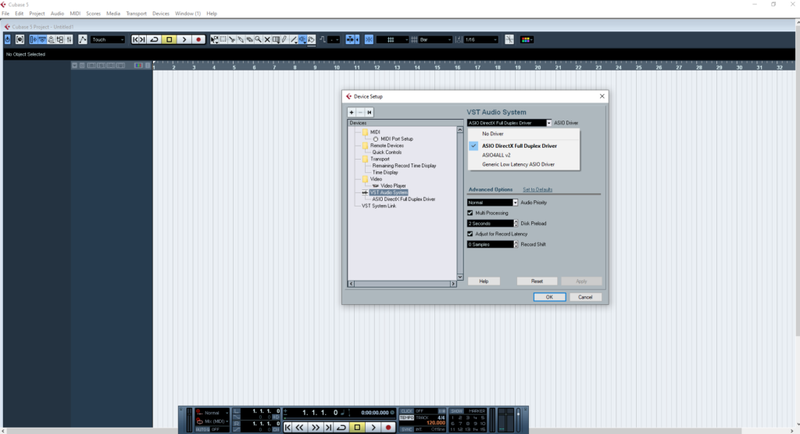Click the device list reset arrow icon

[x=369, y=112]
